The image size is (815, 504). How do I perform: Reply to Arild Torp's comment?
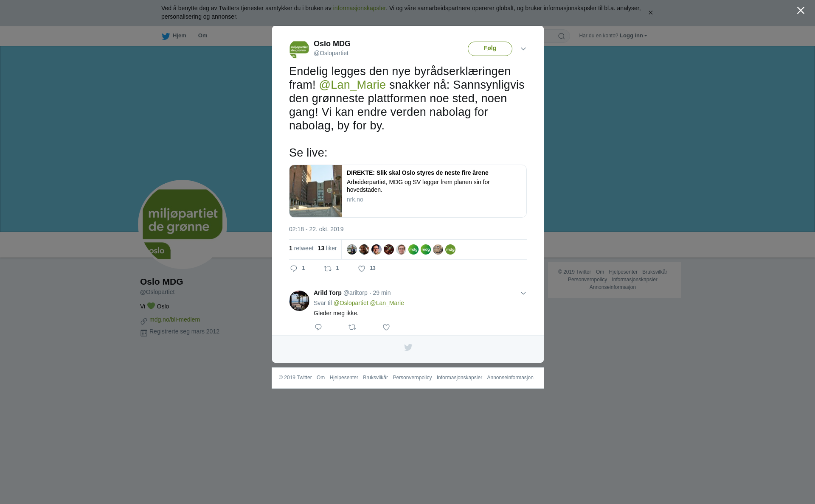[x=318, y=327]
